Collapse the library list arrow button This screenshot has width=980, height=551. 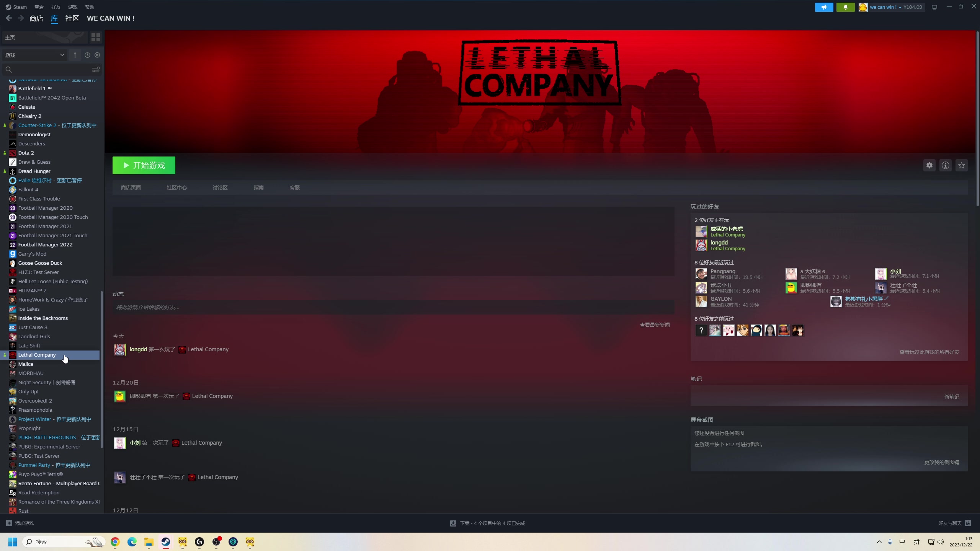[x=75, y=55]
